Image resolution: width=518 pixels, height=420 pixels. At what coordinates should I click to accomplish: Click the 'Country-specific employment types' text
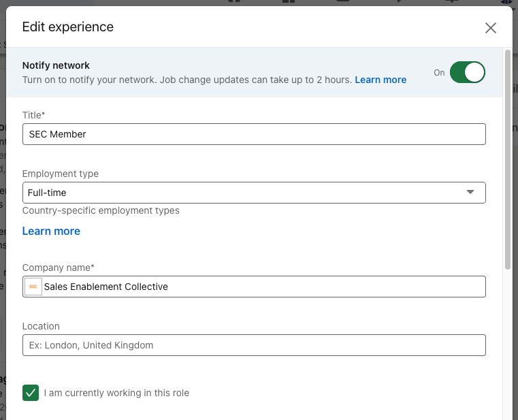tap(101, 210)
